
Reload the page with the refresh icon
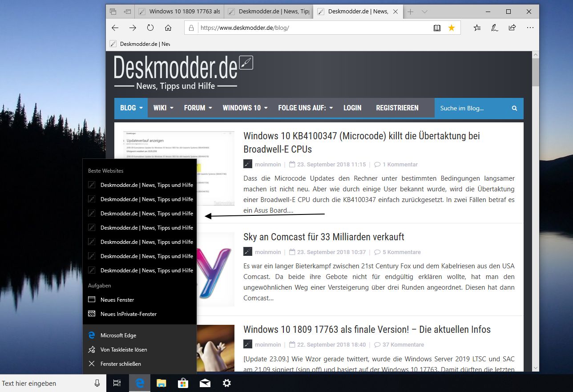(x=150, y=28)
